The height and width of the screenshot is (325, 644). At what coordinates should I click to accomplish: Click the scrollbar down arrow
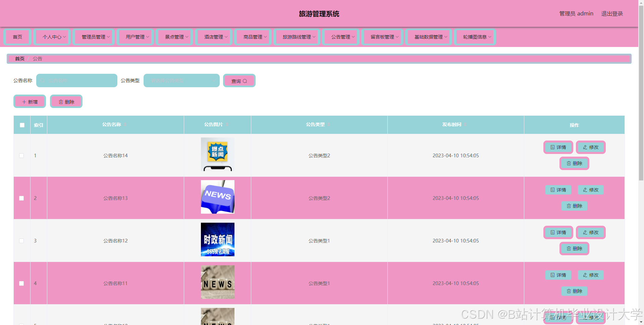tap(641, 323)
